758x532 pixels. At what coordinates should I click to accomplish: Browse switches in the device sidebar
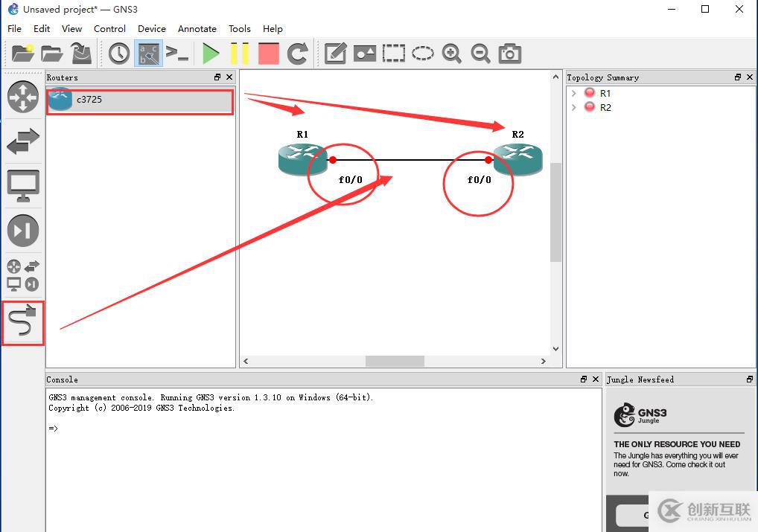23,141
